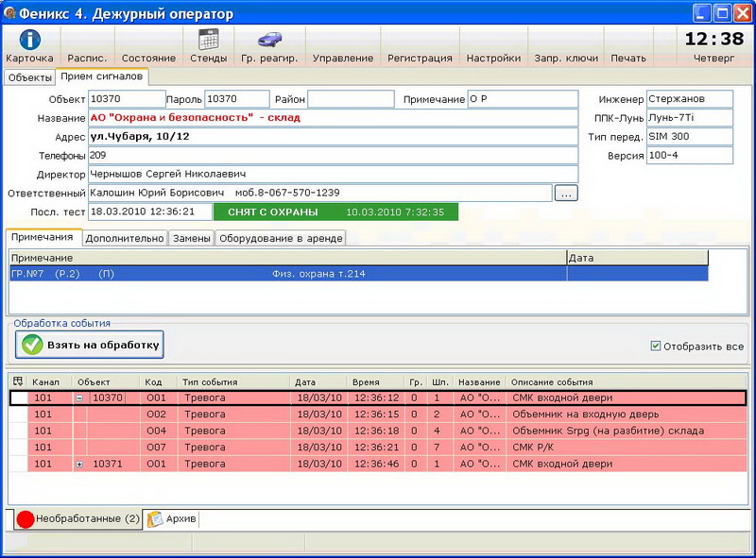Click the Телефоны field
The height and width of the screenshot is (558, 756).
click(x=334, y=155)
